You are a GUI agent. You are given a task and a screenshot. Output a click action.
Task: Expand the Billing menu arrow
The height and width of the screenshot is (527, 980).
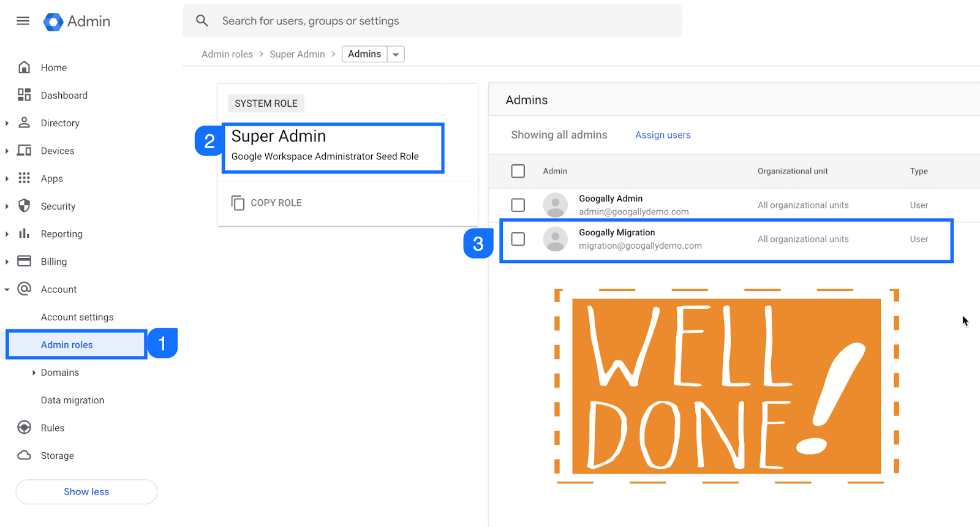click(7, 262)
